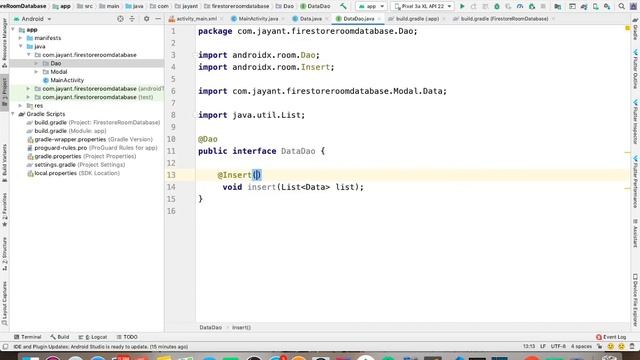Open the Terminal tool window
The width and height of the screenshot is (640, 360).
pos(27,337)
